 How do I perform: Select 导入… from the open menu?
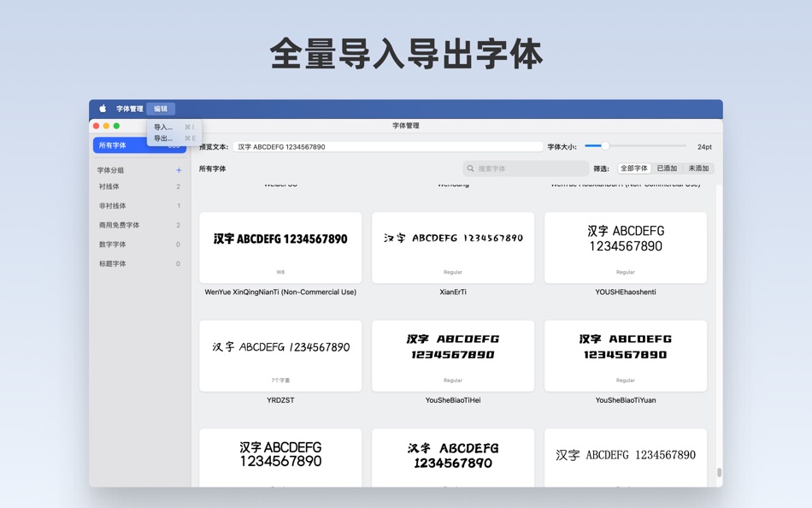(162, 126)
